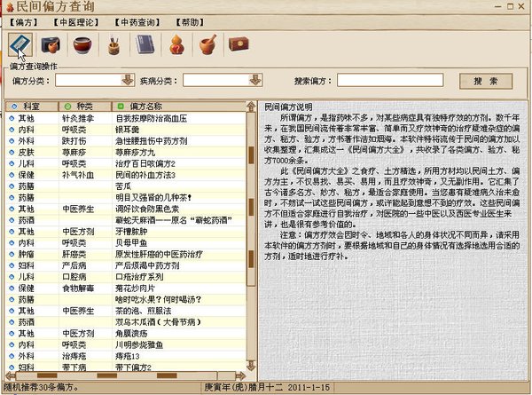Select the row 荨麻疹方九

126,152
